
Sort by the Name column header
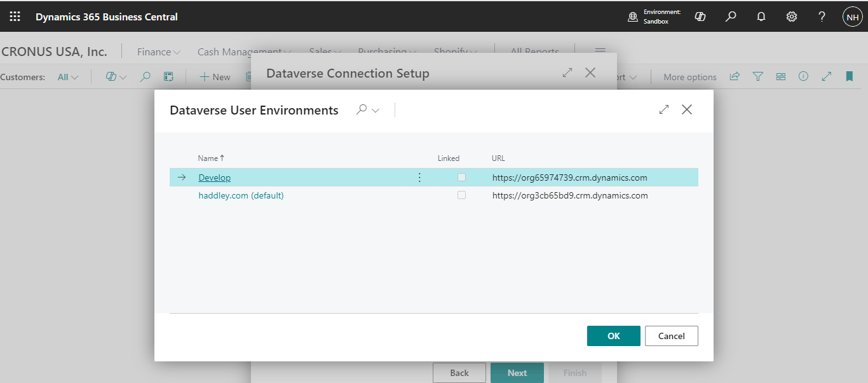coord(210,158)
